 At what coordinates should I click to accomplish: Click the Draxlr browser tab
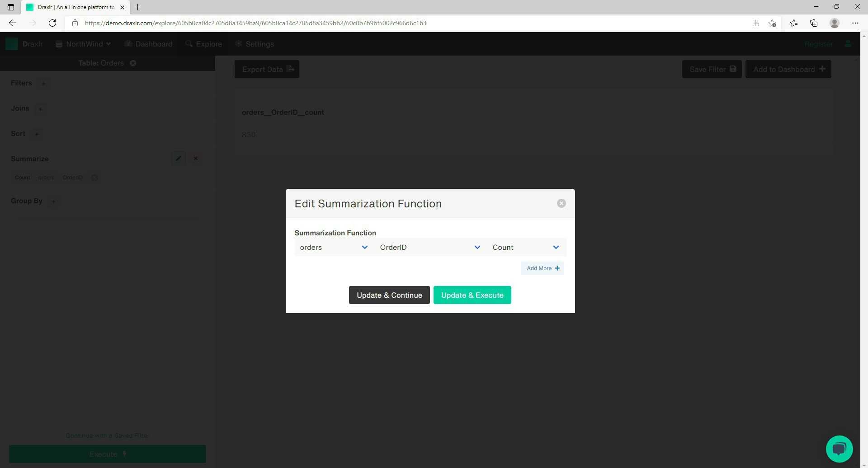[75, 7]
